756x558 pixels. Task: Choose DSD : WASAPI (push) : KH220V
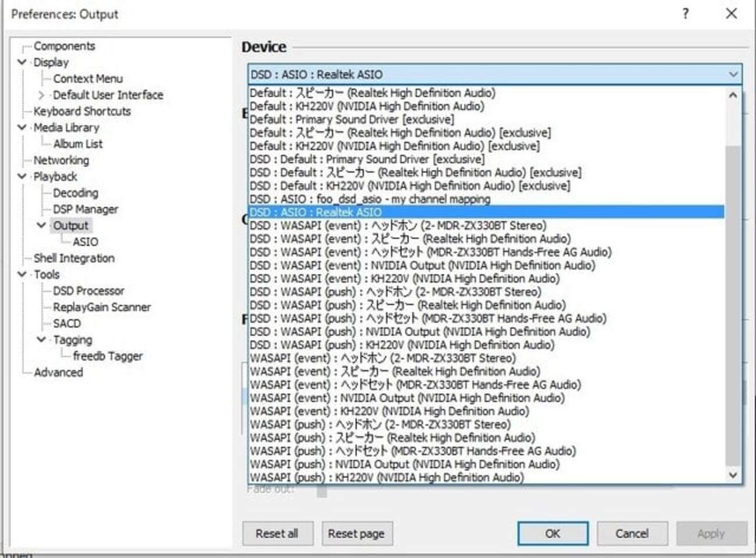tap(486, 345)
